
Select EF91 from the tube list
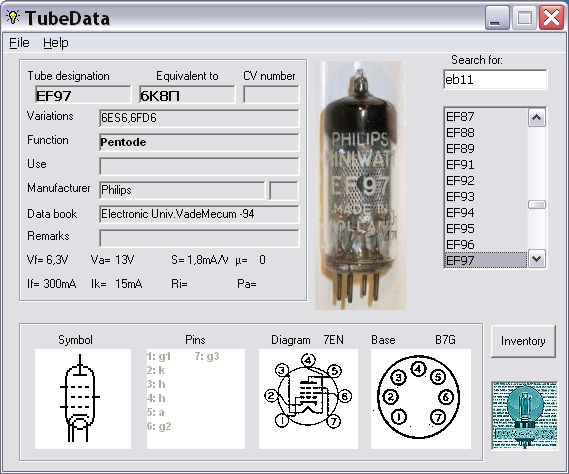486,165
